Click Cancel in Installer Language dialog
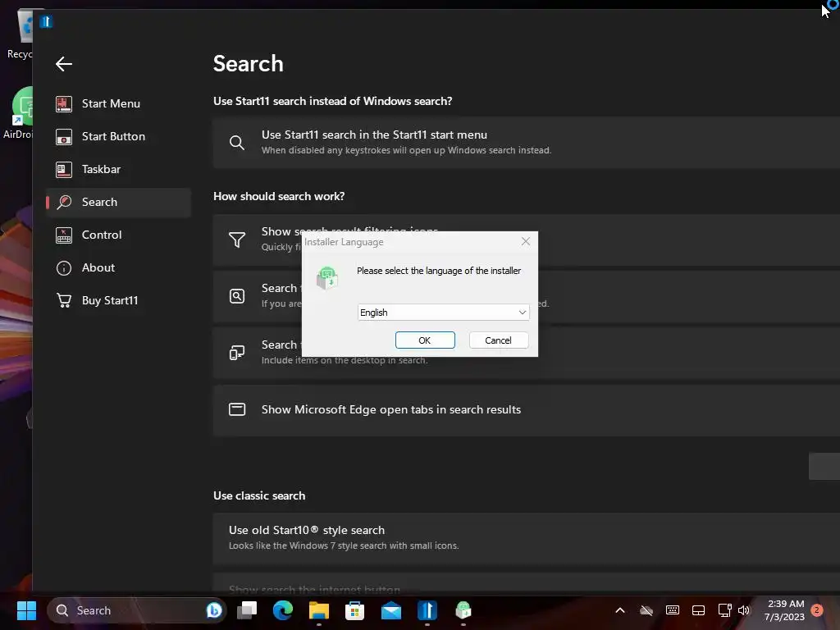This screenshot has width=840, height=630. pos(498,340)
